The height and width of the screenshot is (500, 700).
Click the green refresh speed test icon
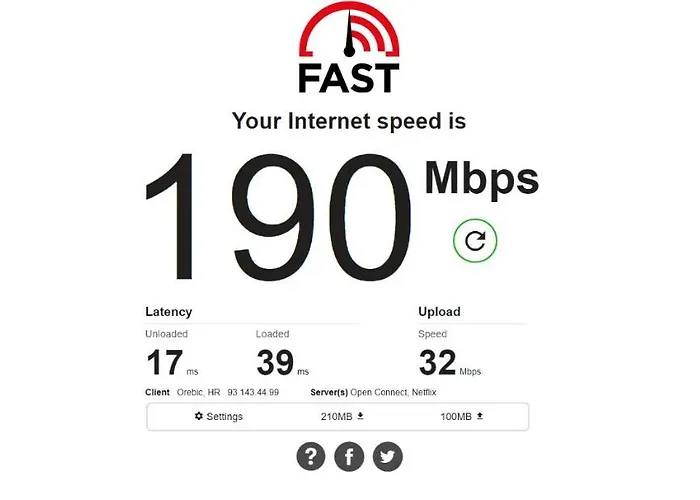475,240
